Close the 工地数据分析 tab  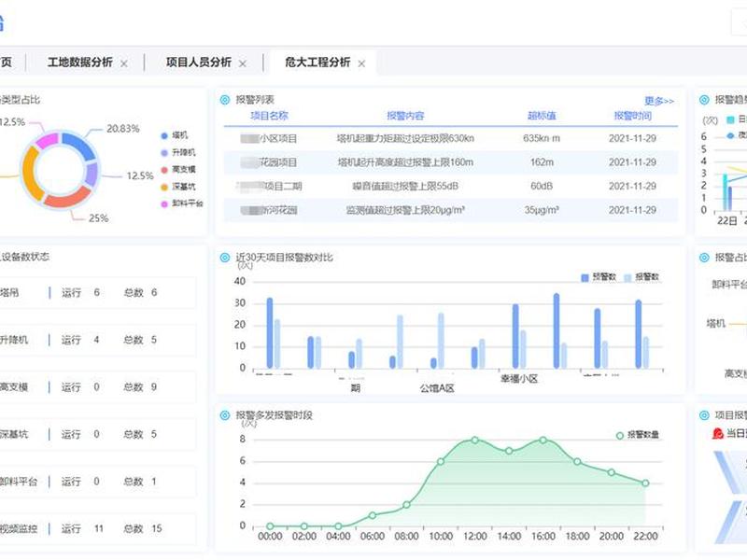tap(124, 63)
